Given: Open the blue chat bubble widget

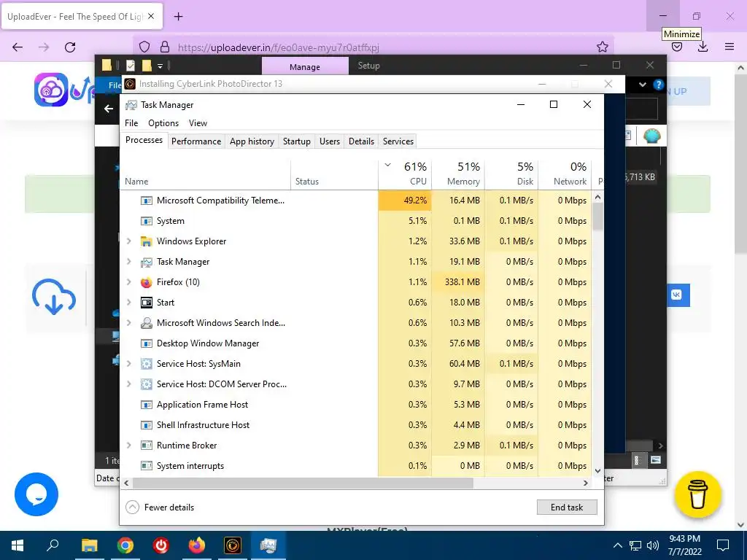Looking at the screenshot, I should 36,494.
